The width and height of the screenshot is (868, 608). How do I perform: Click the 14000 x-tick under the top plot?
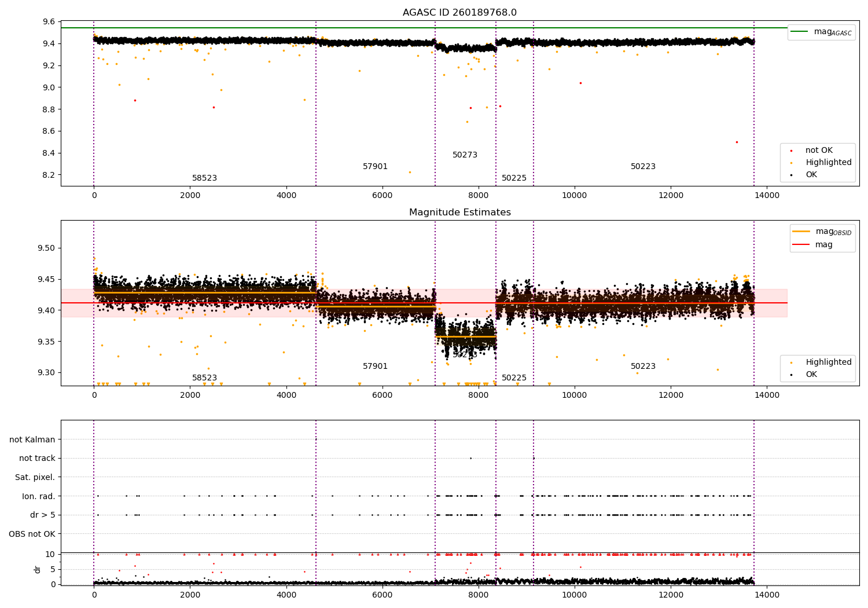pos(767,196)
